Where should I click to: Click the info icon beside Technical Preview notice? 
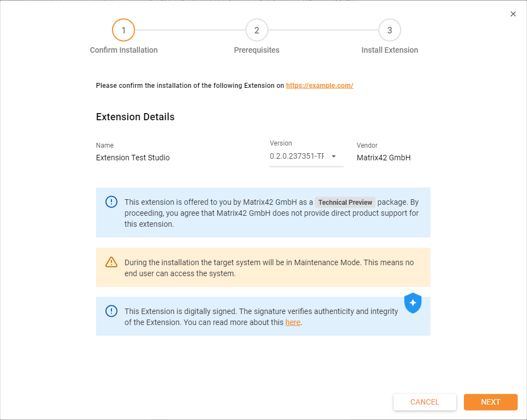pos(111,202)
